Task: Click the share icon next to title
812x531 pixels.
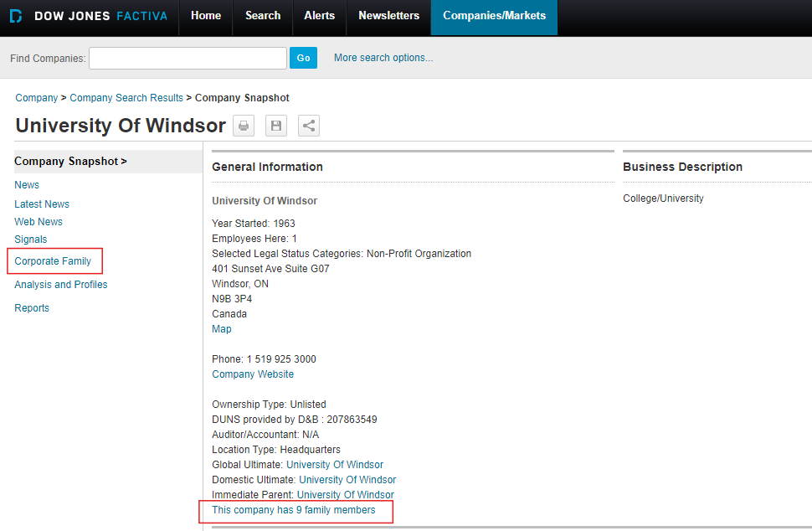Action: pos(309,126)
